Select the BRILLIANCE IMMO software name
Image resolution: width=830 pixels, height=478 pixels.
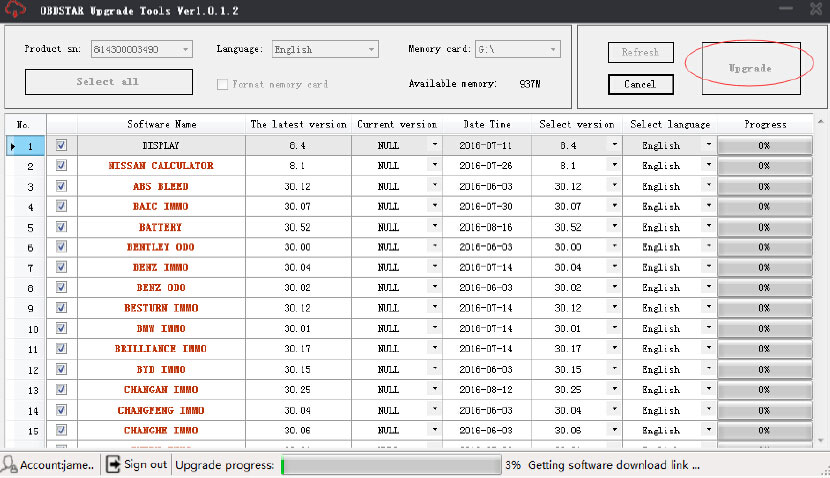point(161,349)
